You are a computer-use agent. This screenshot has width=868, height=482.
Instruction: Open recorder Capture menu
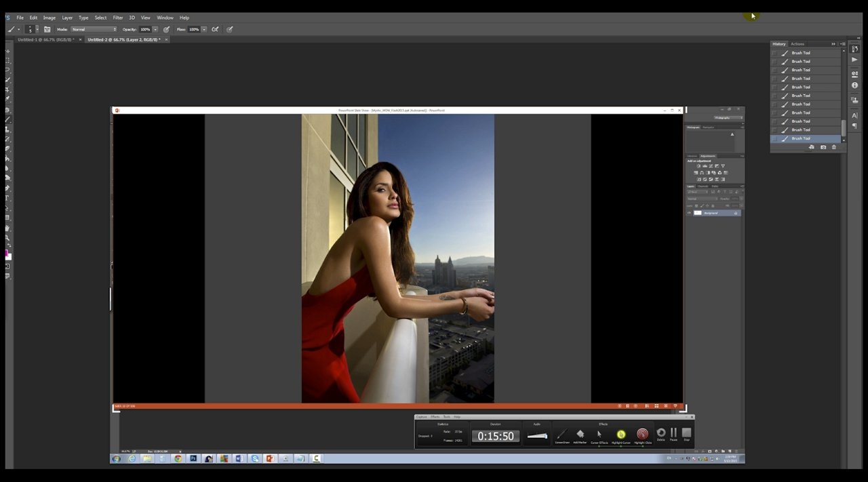[x=422, y=417]
